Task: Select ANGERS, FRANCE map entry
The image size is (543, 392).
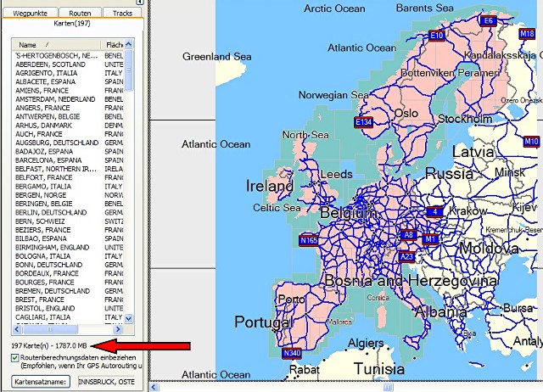Action: point(68,108)
